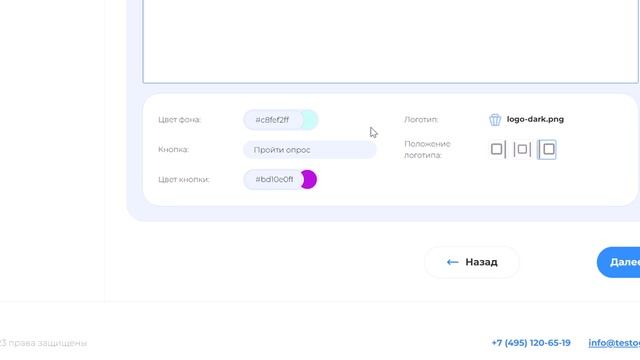
Task: Click the 'Цвет фона:' label
Action: pos(179,120)
